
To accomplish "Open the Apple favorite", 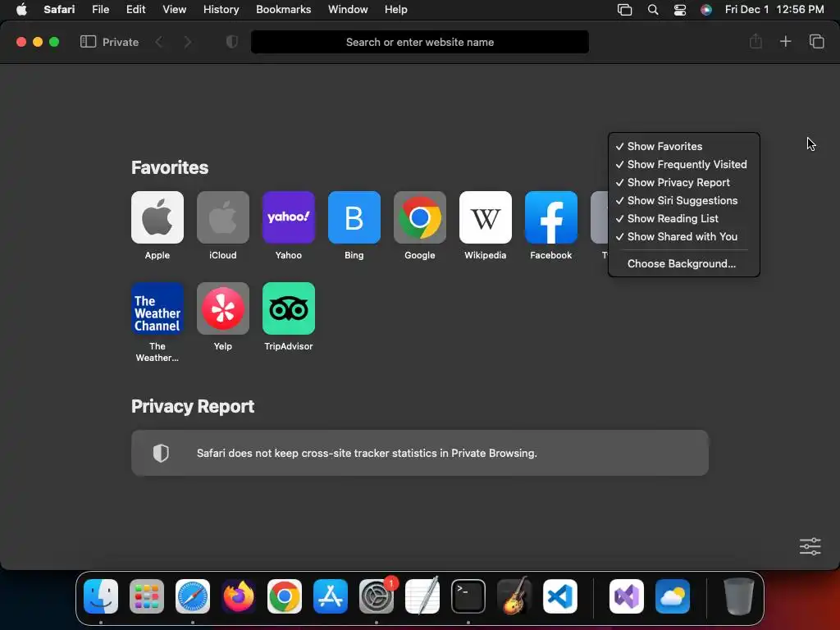I will [x=157, y=217].
